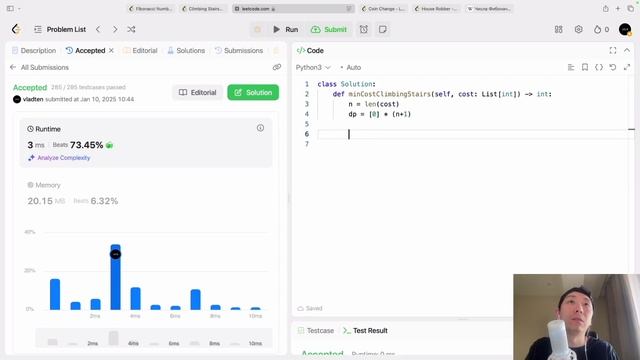Close the Accepted tab
Viewport: 640px width, 360px height.
pos(111,51)
